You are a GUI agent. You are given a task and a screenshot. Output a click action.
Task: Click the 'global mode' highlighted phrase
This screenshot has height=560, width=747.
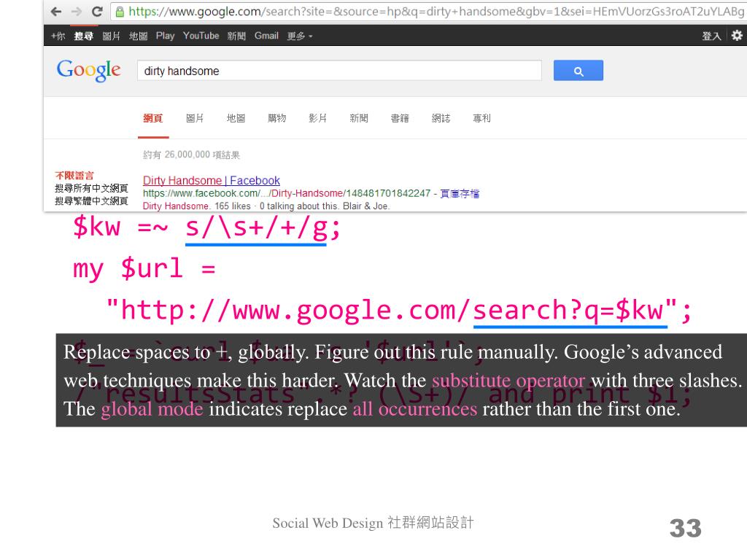[x=152, y=409]
